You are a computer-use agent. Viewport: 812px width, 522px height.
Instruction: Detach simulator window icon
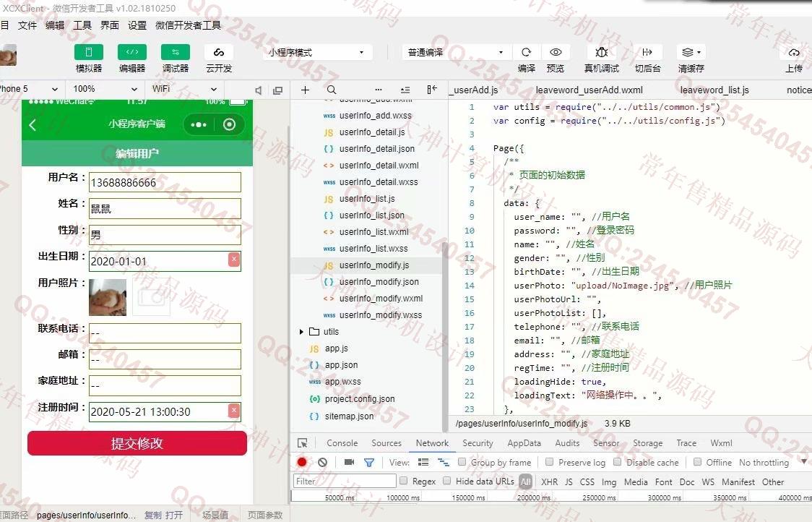click(278, 90)
